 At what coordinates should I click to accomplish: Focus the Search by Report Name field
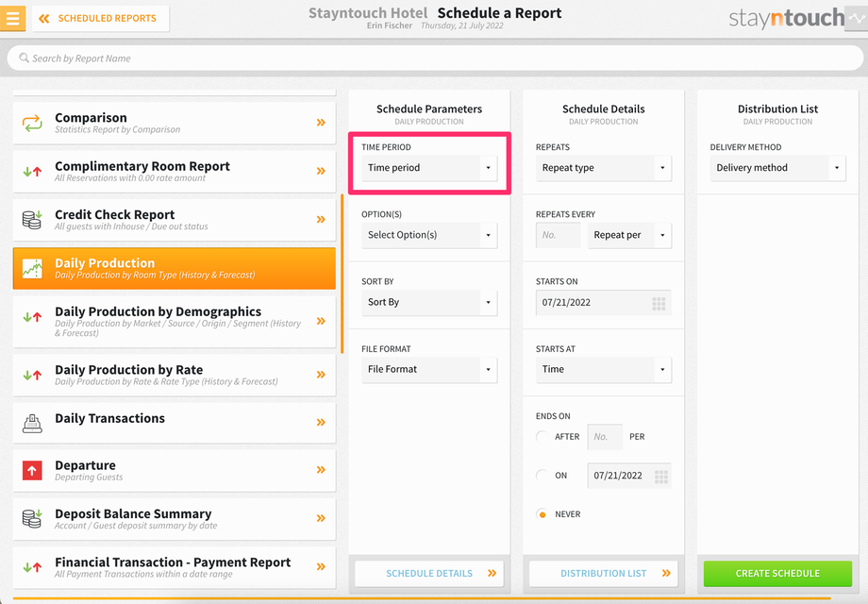click(435, 59)
